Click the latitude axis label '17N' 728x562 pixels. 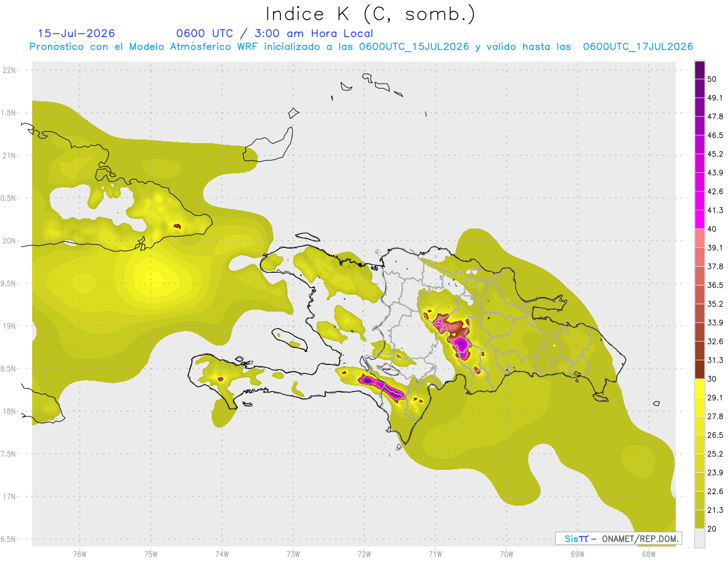click(x=10, y=497)
